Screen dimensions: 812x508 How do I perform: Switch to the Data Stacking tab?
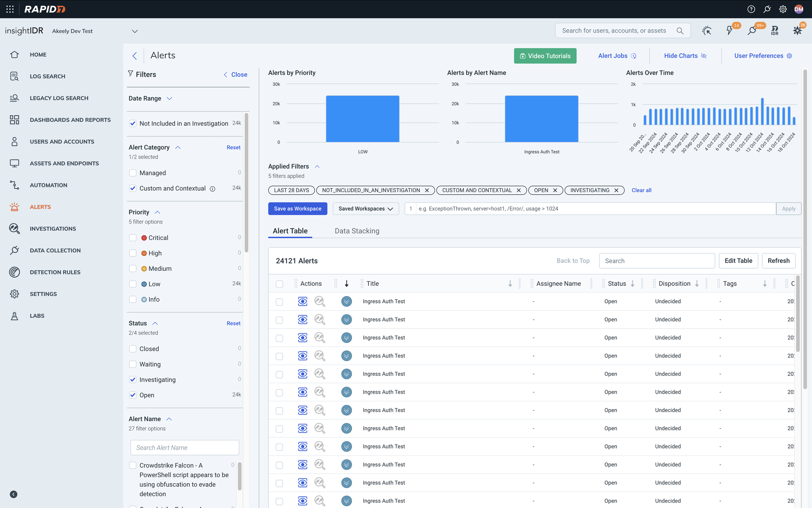tap(357, 231)
